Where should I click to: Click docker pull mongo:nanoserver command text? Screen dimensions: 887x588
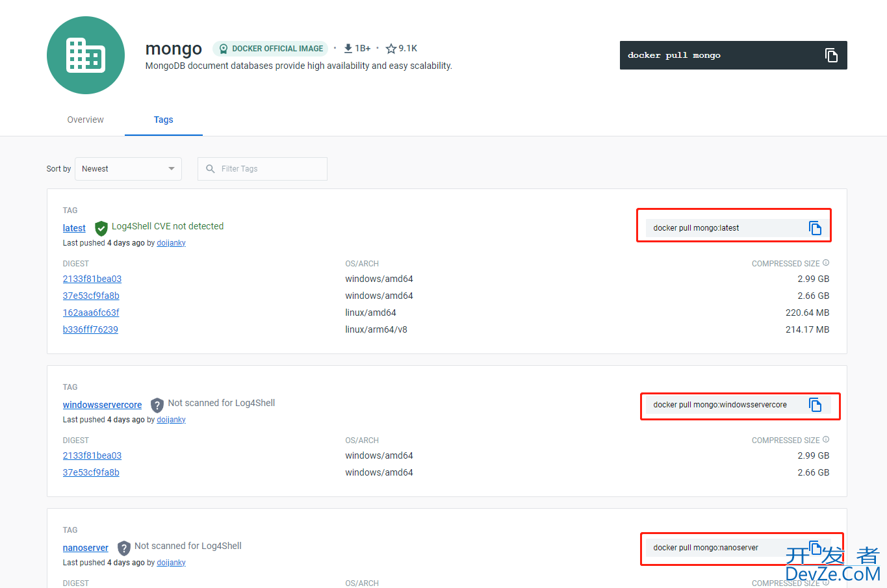point(706,548)
